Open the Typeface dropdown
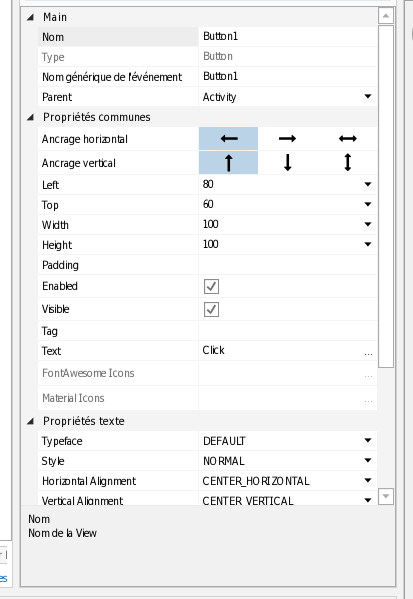Viewport: 413px width, 599px height. [368, 440]
